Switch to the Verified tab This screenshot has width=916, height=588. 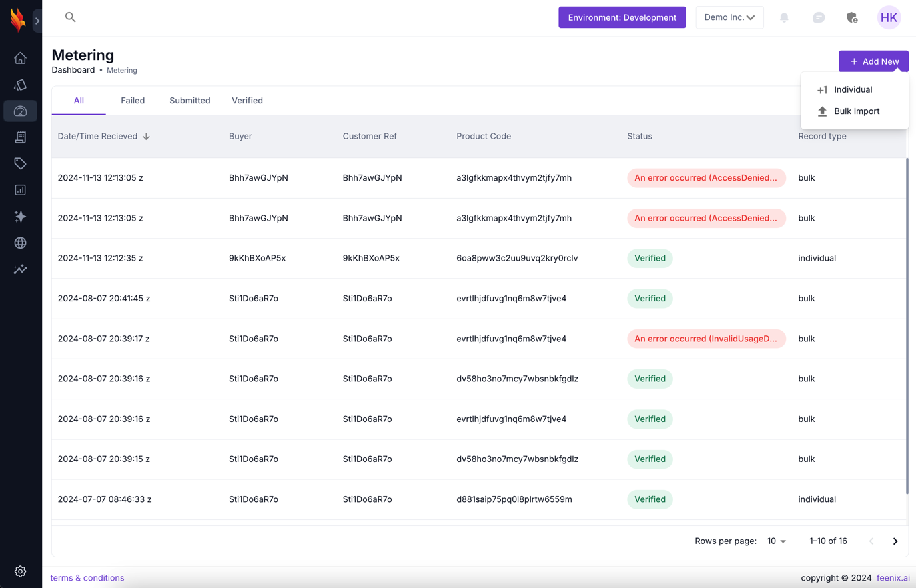(247, 101)
